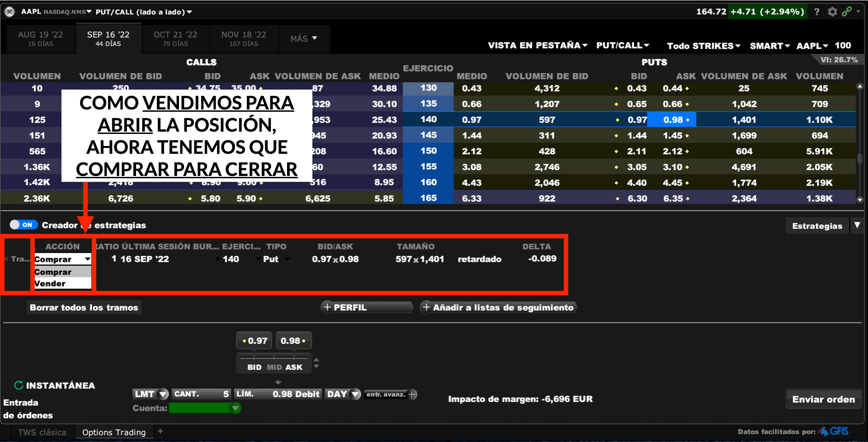Screen dimensions: 868x442
Task: Select the SEP 16 '22 expiration tab
Action: click(x=108, y=38)
